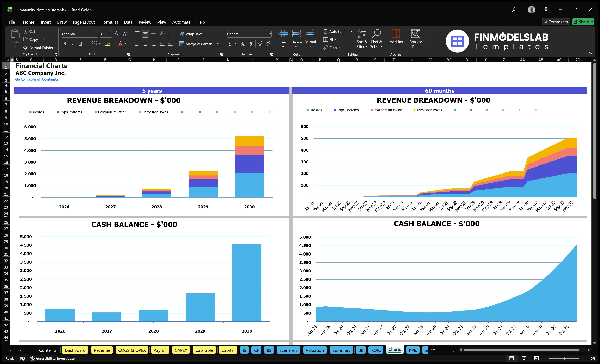
Task: Toggle bold formatting
Action: pos(65,44)
